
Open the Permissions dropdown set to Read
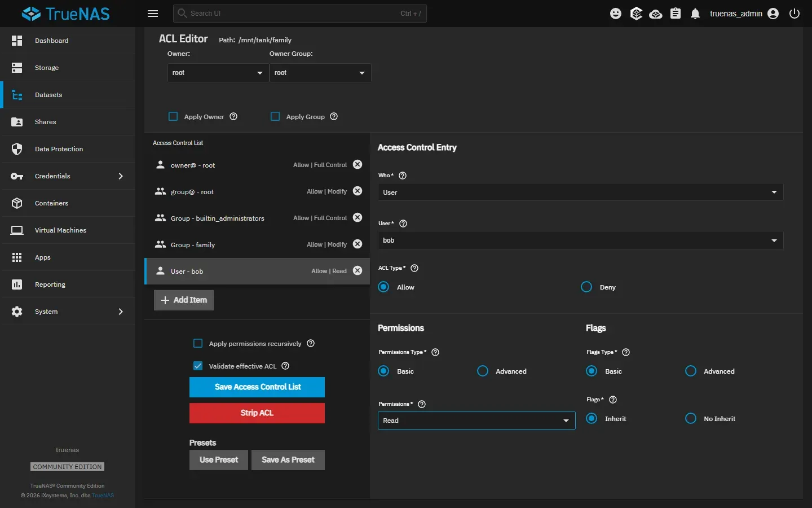pyautogui.click(x=476, y=421)
